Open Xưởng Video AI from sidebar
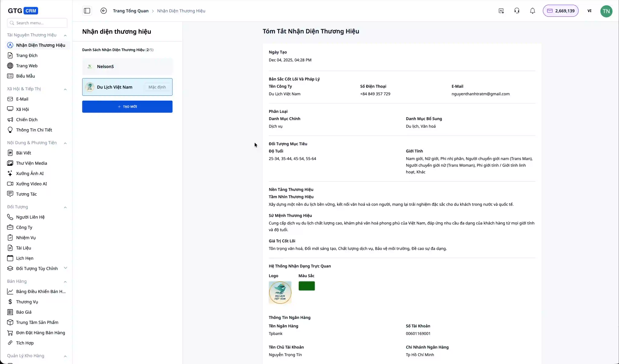Image resolution: width=619 pixels, height=364 pixels. (31, 184)
